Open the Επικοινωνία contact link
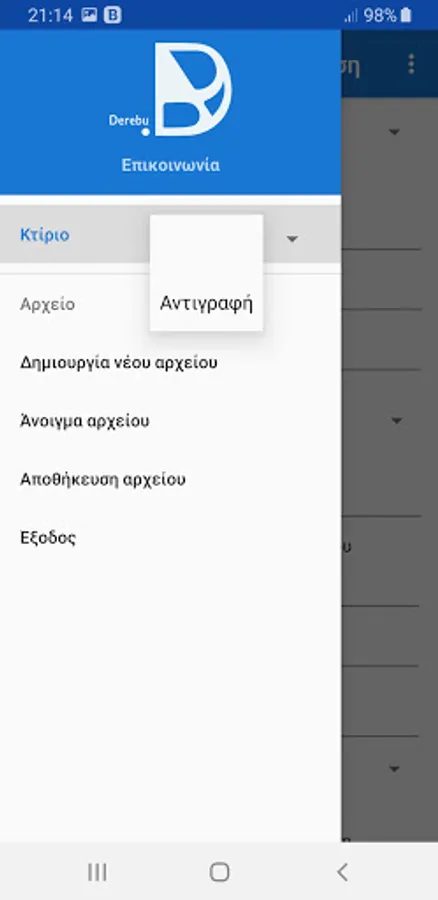438x900 pixels. click(x=170, y=165)
